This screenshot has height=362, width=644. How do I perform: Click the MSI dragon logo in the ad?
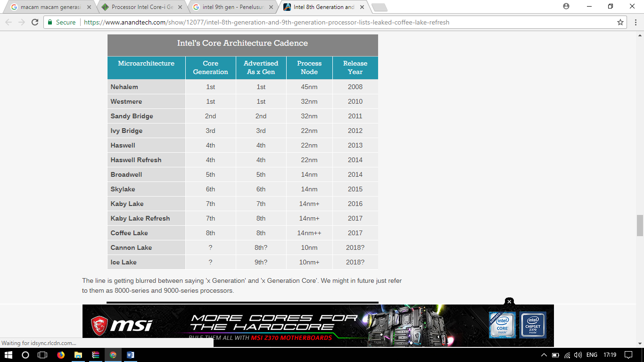tap(100, 325)
